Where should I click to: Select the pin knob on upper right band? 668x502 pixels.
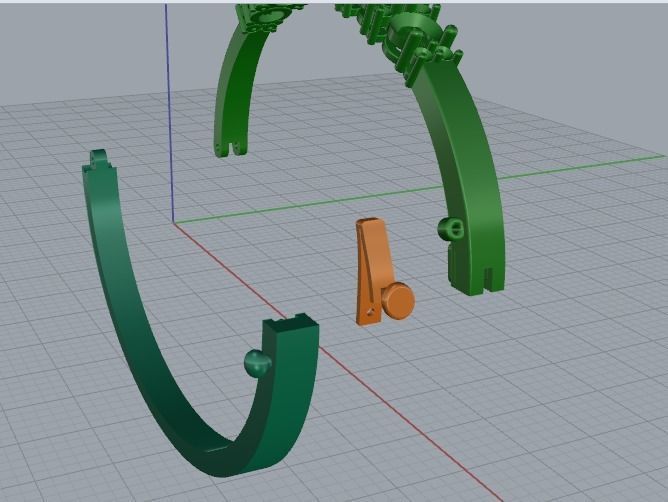pos(450,229)
